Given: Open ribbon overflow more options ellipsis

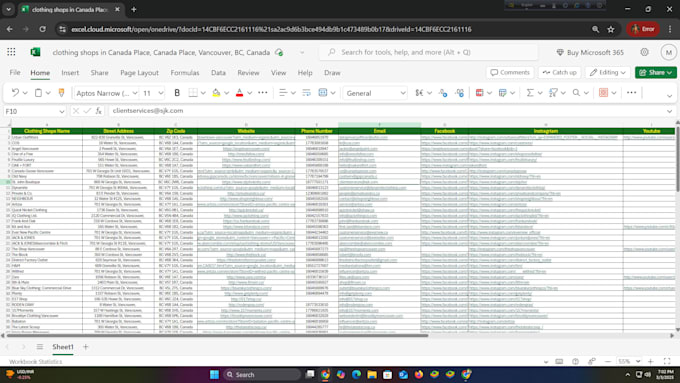Looking at the screenshot, I should (631, 93).
